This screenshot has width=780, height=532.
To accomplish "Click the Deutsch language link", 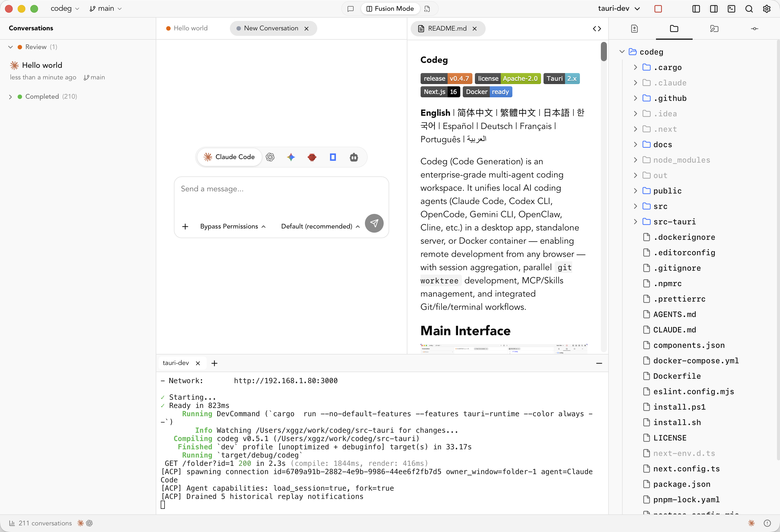I will (497, 127).
